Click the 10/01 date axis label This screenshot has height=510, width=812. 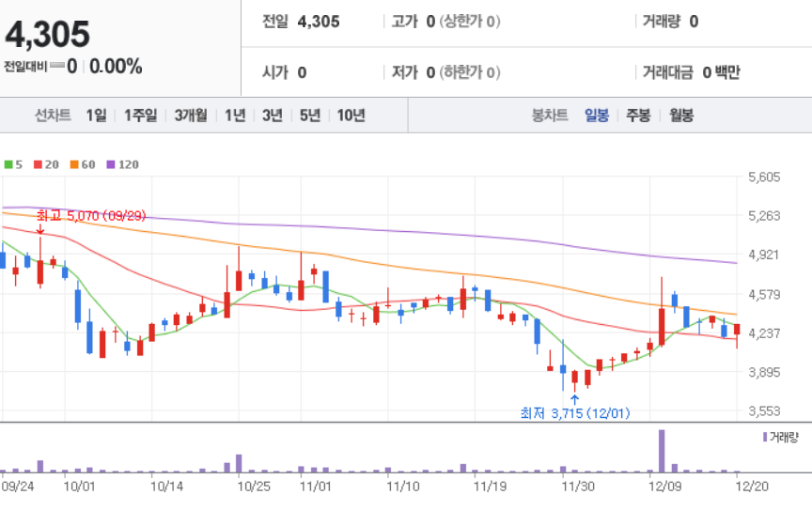click(79, 487)
